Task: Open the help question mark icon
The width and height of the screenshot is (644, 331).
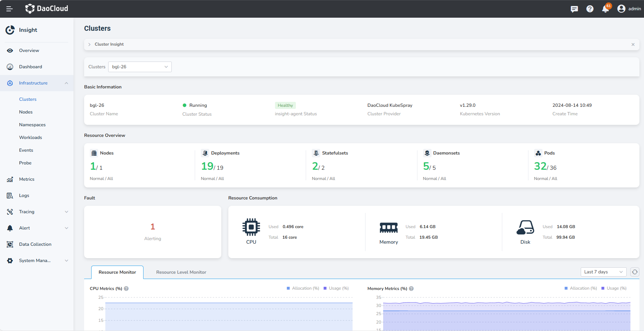Action: point(590,9)
